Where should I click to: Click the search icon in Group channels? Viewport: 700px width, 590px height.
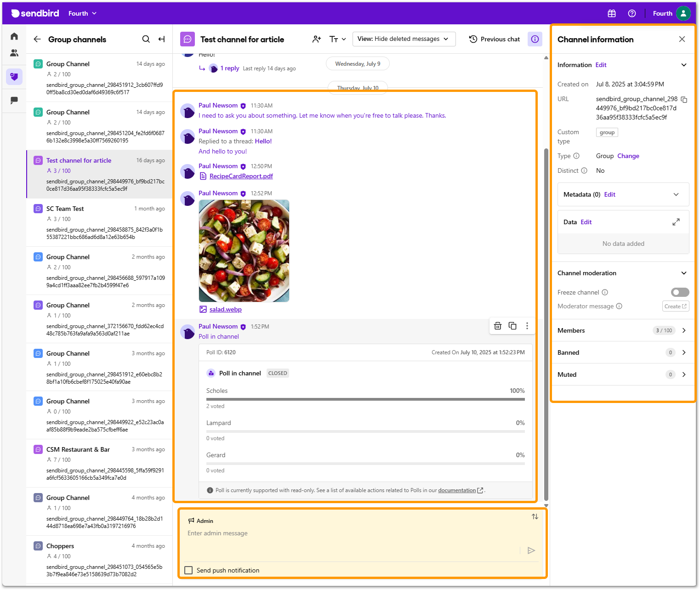click(x=146, y=39)
